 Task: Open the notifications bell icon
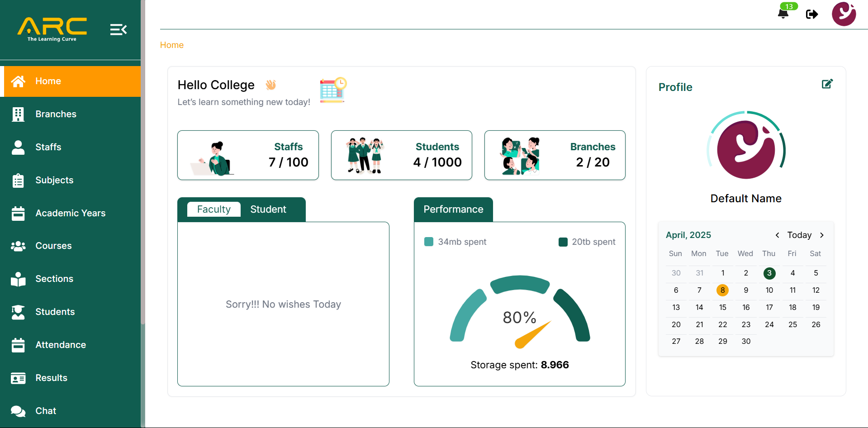(x=783, y=14)
